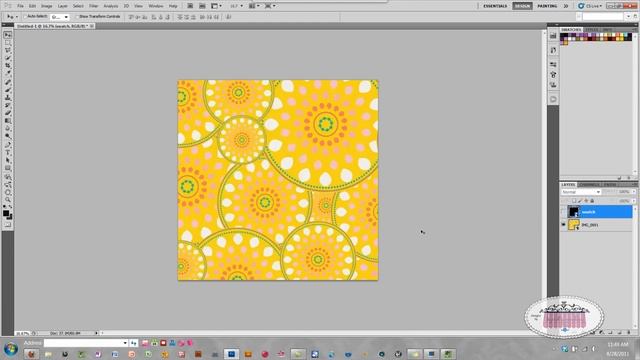Viewport: 640px width, 360px height.
Task: Select the Horizontal Type tool
Action: click(8, 153)
